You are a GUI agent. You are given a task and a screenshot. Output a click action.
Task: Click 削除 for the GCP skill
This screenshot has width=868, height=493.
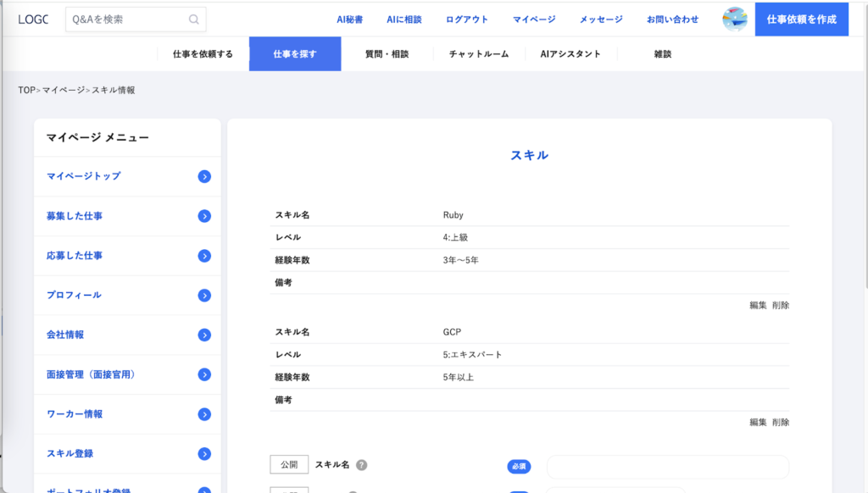pyautogui.click(x=781, y=422)
